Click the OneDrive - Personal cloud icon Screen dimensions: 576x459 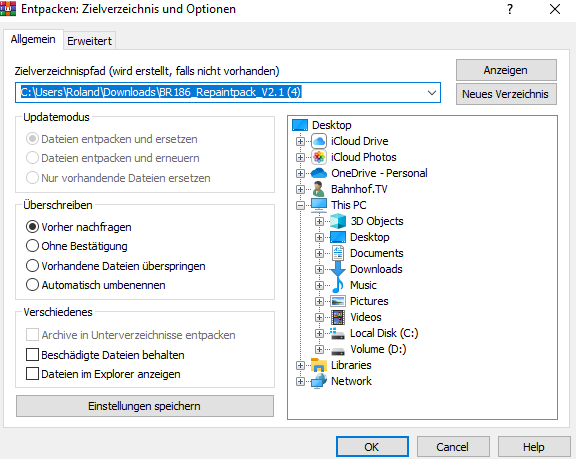tap(318, 173)
